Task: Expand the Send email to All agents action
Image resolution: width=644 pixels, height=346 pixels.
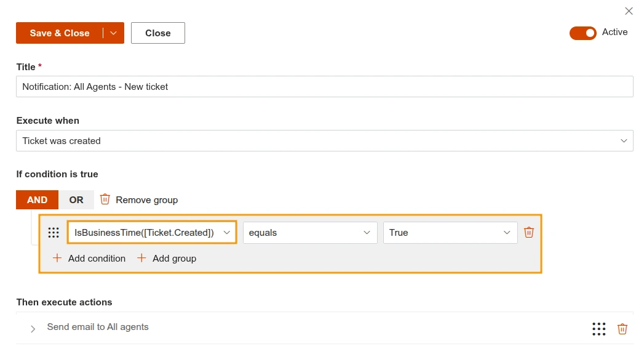Action: [33, 329]
